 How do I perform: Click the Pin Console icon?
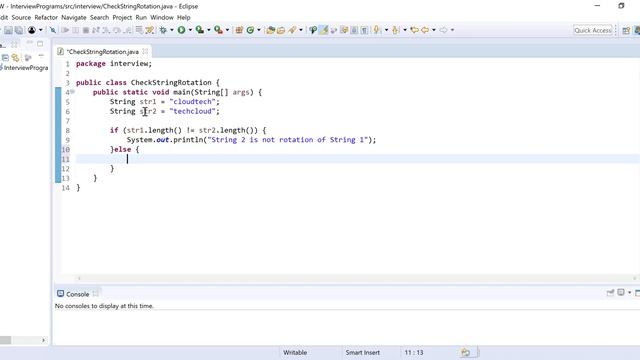click(x=610, y=293)
